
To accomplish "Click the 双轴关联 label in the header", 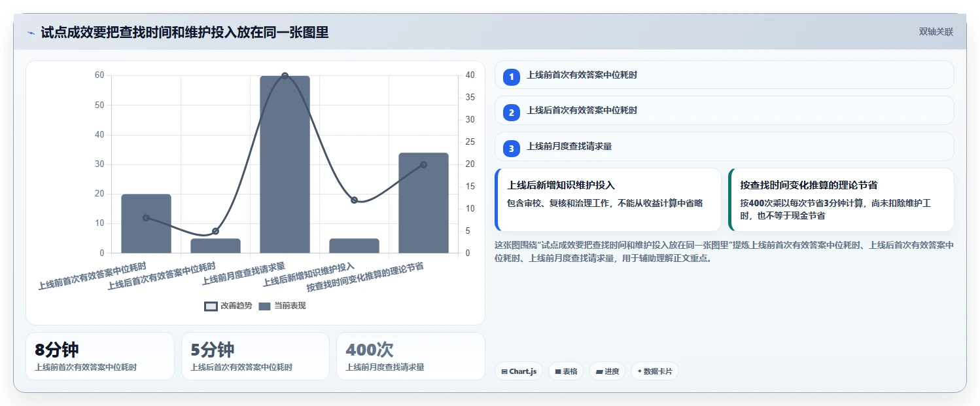I will click(x=936, y=31).
